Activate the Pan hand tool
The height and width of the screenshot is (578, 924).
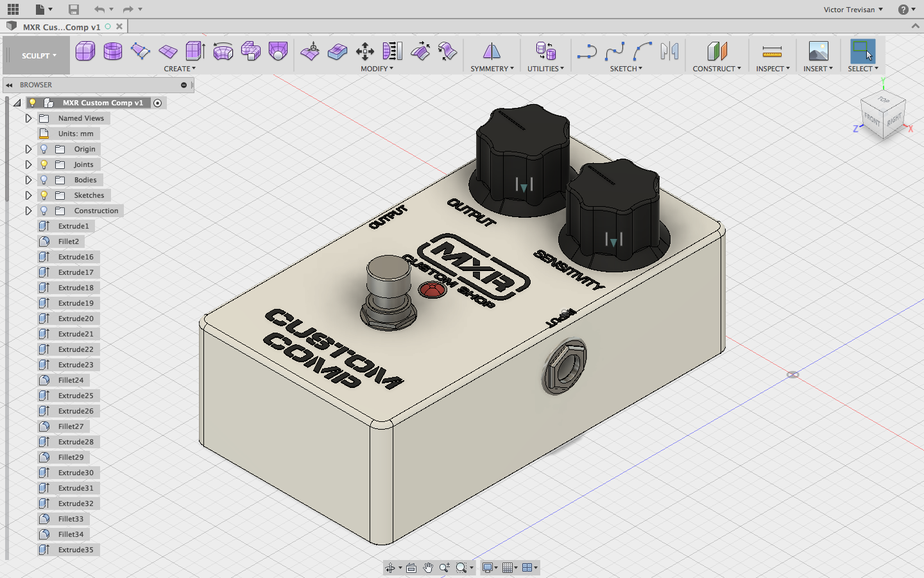pos(428,568)
